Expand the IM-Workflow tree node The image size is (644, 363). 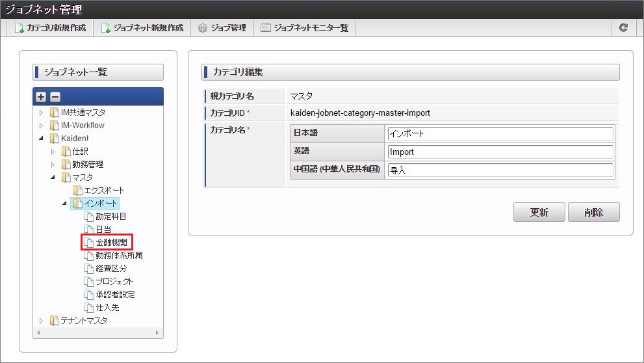click(41, 126)
